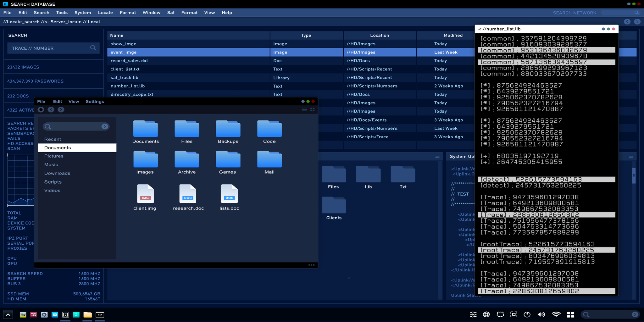Open the Sat menu
The height and width of the screenshot is (322, 644).
(x=171, y=13)
